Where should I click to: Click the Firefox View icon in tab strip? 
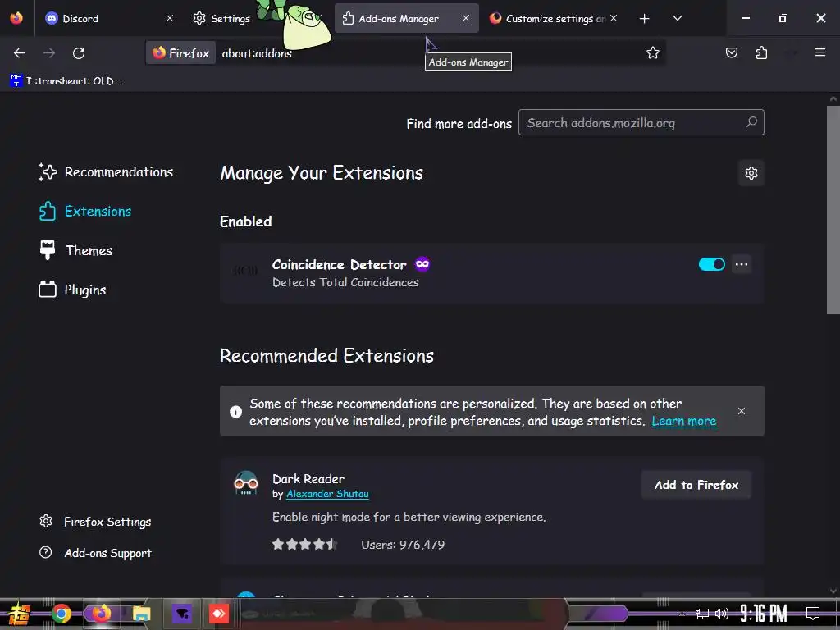click(x=16, y=18)
